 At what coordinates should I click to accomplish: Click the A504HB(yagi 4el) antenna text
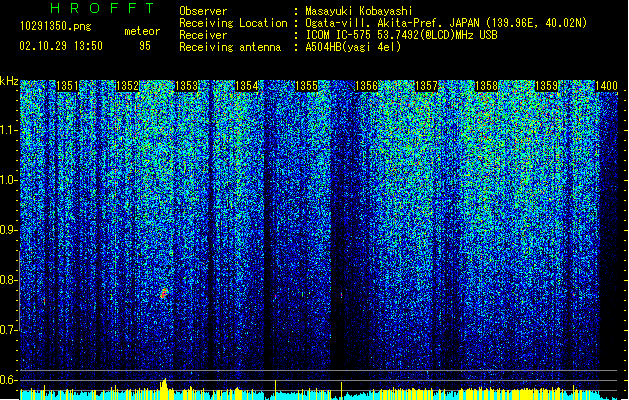click(353, 47)
